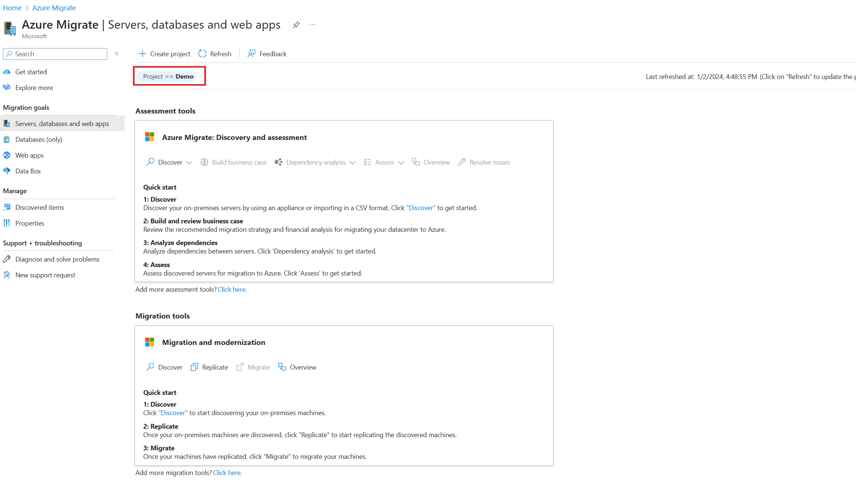Click the Refresh button

pyautogui.click(x=215, y=53)
